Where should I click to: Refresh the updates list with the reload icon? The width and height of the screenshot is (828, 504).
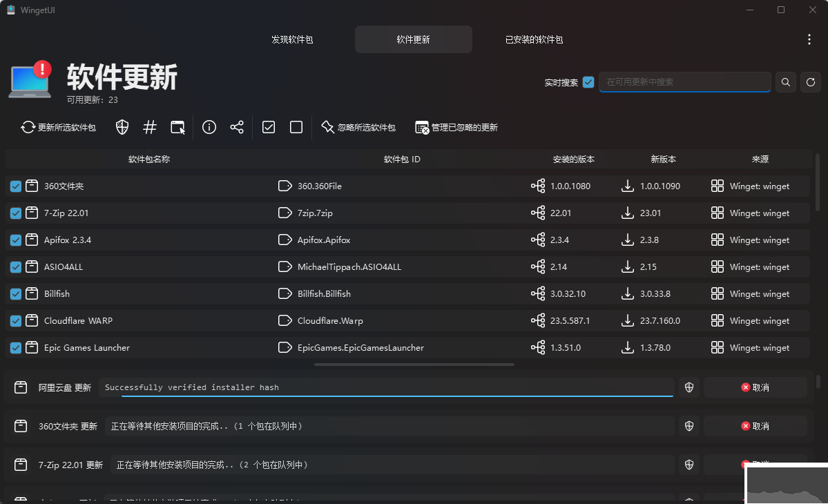(x=810, y=81)
